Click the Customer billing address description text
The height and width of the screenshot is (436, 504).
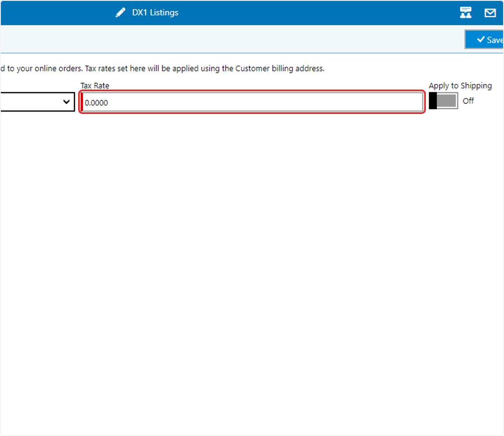click(x=163, y=69)
